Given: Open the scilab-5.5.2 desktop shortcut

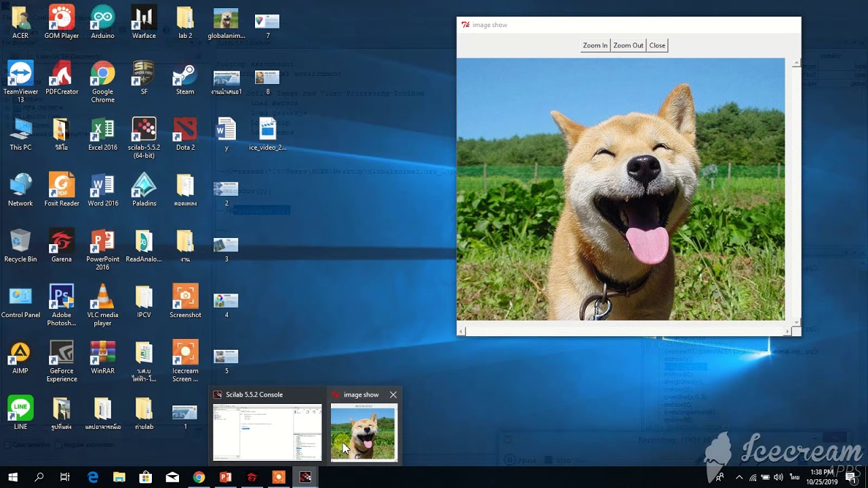Looking at the screenshot, I should click(144, 131).
